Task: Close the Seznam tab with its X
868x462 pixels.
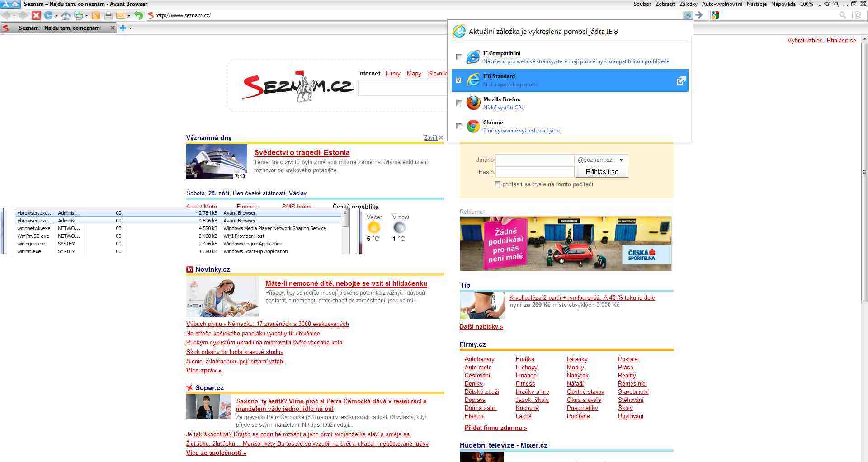Action: point(113,28)
